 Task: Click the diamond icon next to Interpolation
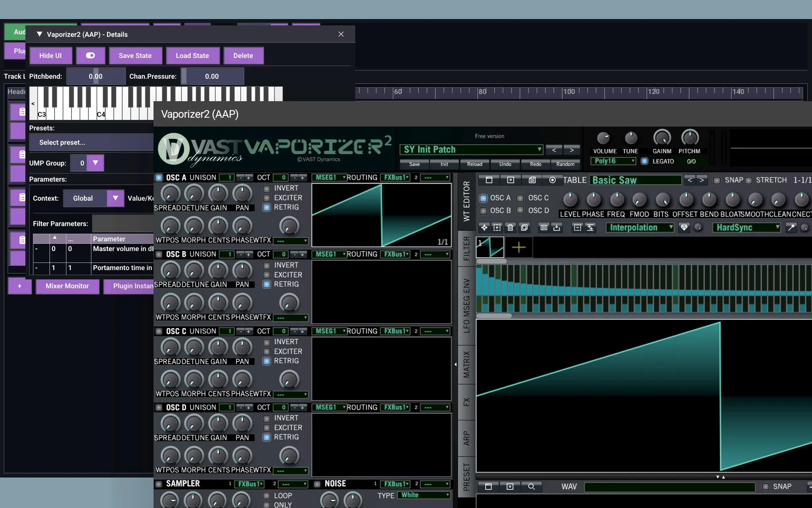click(684, 228)
